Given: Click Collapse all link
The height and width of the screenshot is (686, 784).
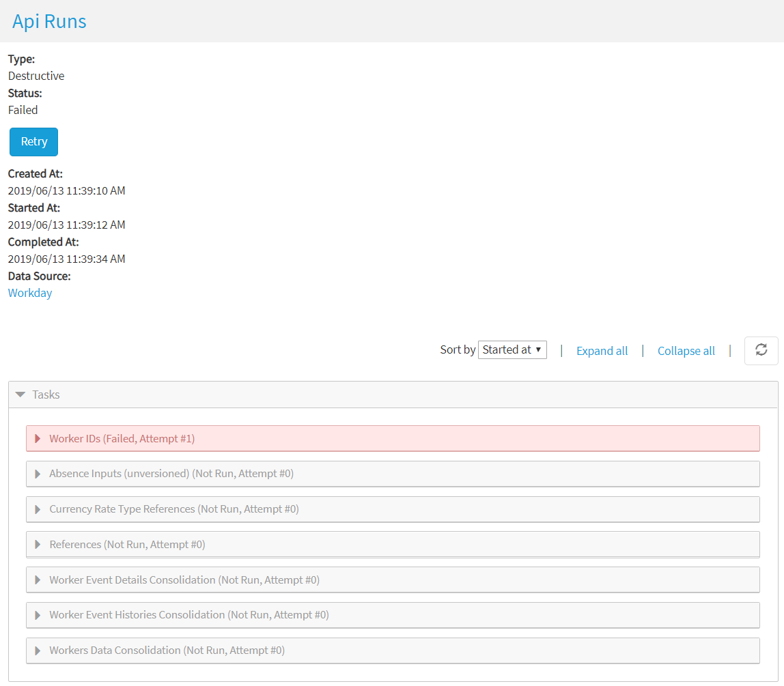Looking at the screenshot, I should (x=686, y=351).
